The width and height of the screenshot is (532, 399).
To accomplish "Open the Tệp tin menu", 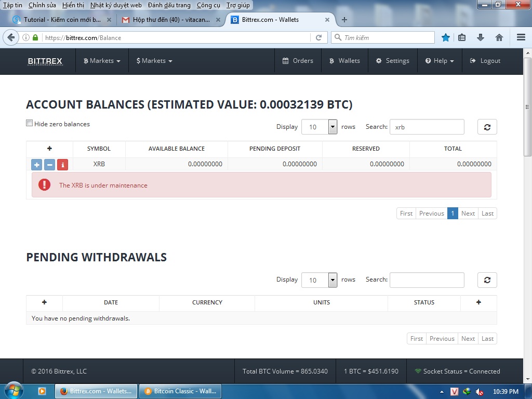I will [12, 5].
